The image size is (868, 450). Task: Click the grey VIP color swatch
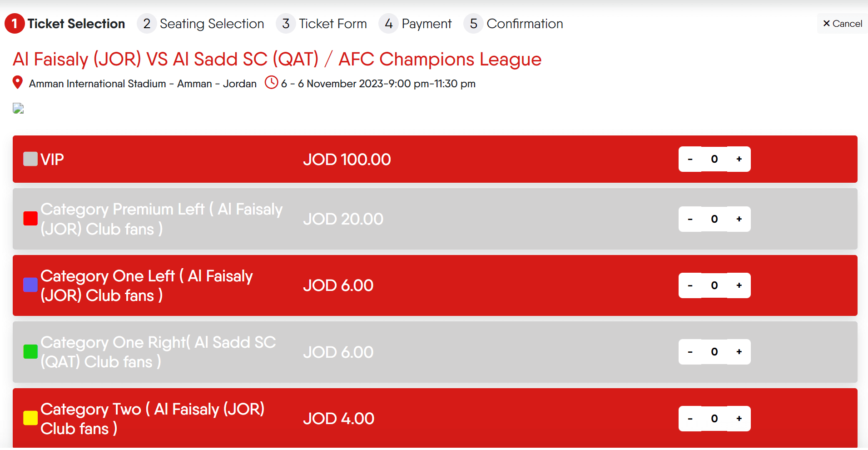[x=30, y=159]
